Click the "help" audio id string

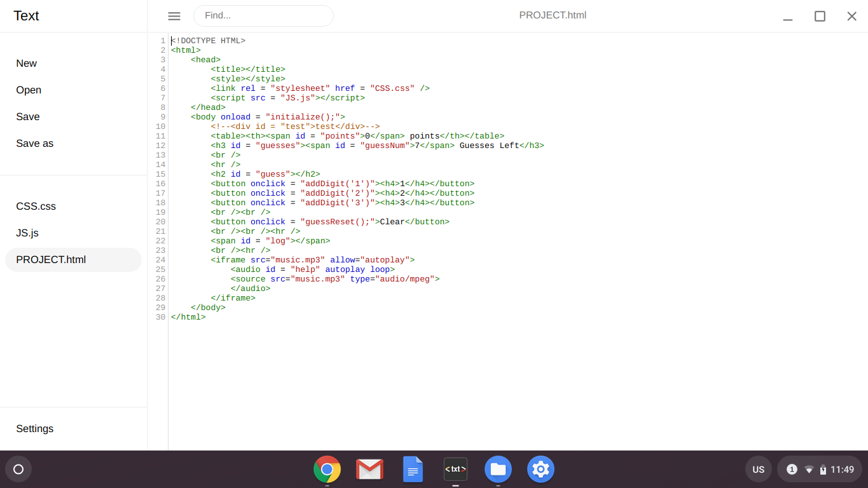[305, 269]
